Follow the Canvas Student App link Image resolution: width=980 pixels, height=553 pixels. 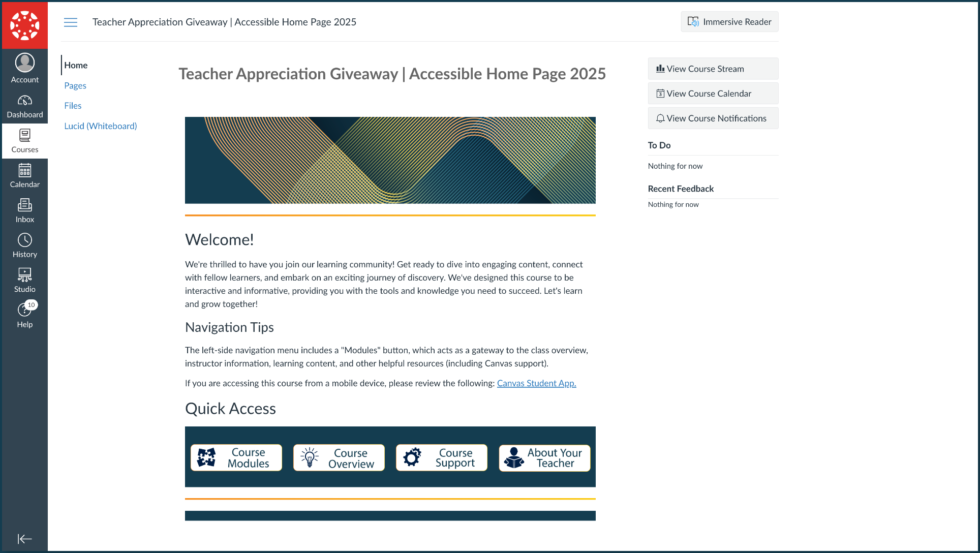[536, 383]
